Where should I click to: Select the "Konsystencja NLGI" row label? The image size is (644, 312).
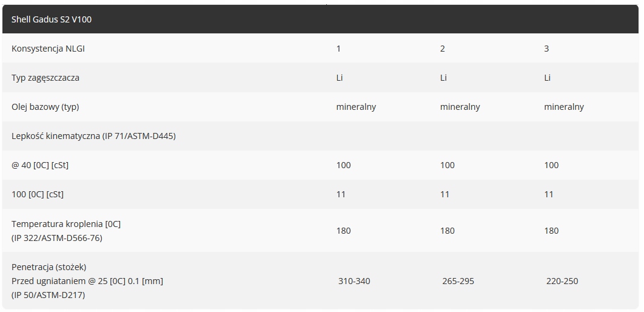click(48, 49)
